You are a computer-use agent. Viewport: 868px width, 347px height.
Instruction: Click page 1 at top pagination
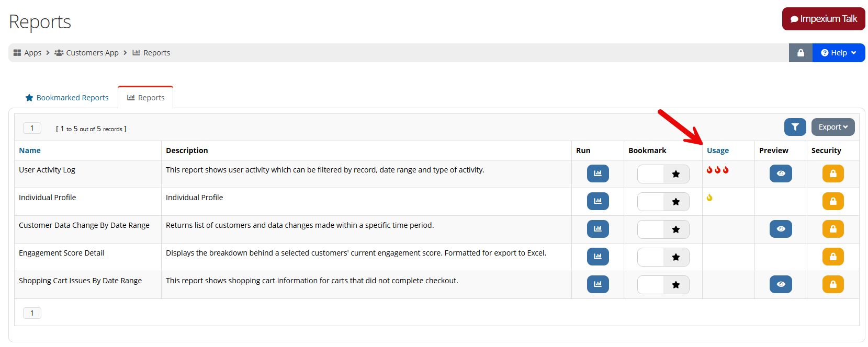[x=32, y=128]
